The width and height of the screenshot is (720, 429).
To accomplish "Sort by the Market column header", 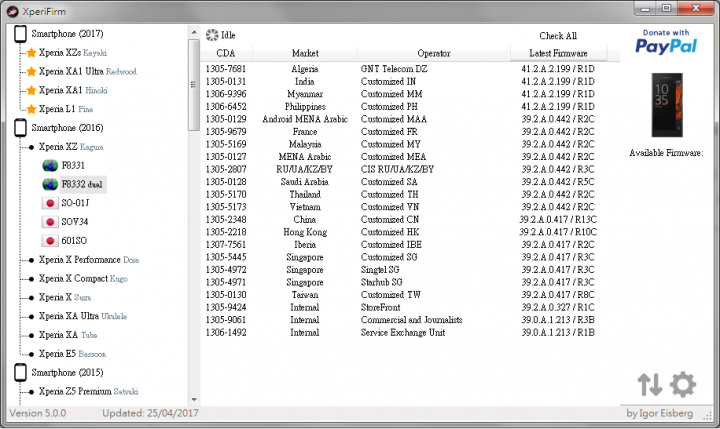I will (x=305, y=53).
